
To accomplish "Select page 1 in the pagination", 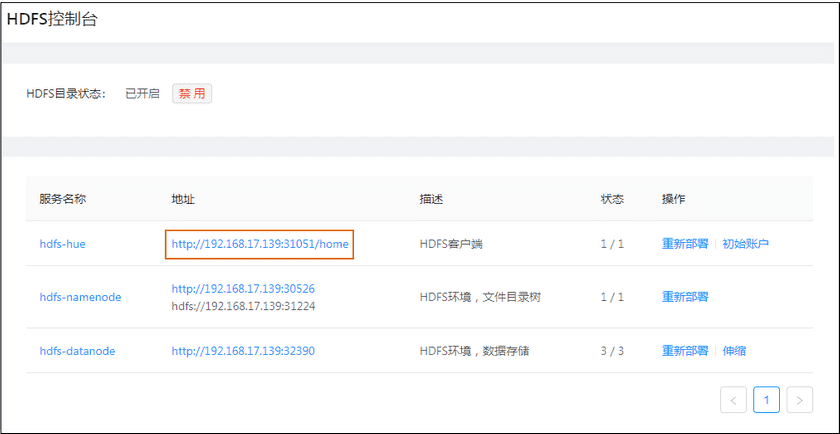I will tap(766, 400).
